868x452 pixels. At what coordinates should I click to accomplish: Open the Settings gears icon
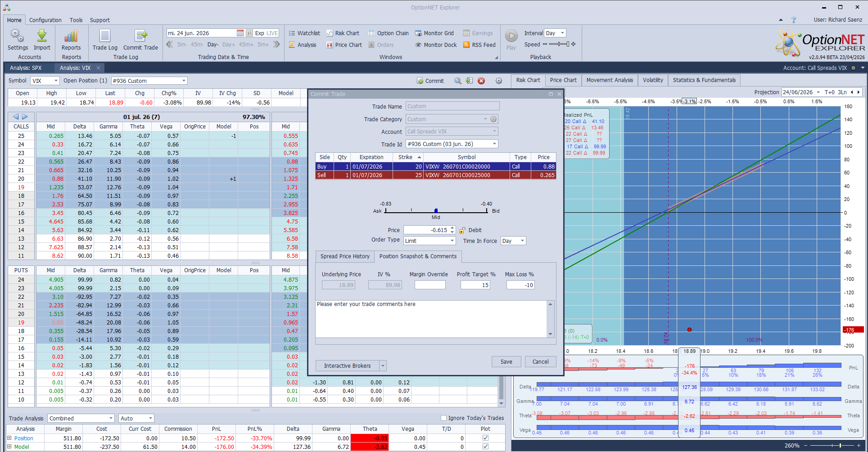(18, 36)
